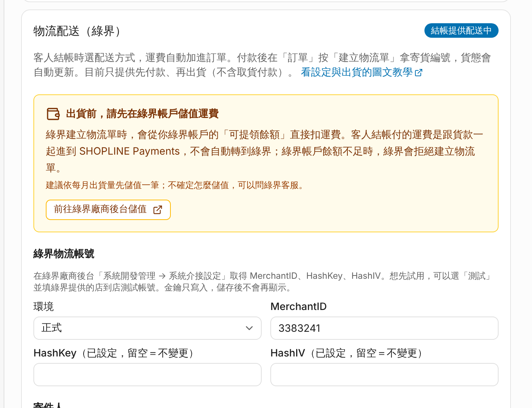Click the paragraph starting with 客人結帳時選配送方式
This screenshot has height=408, width=532.
pos(262,65)
